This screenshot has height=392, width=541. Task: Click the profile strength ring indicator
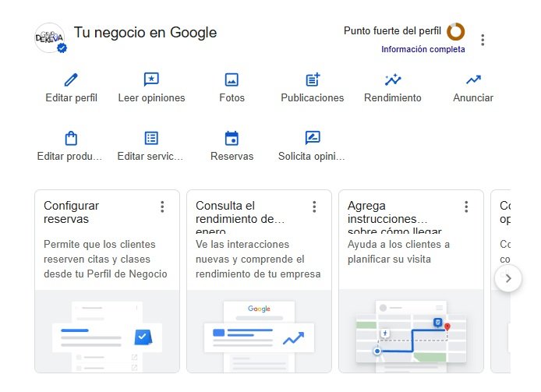point(455,32)
